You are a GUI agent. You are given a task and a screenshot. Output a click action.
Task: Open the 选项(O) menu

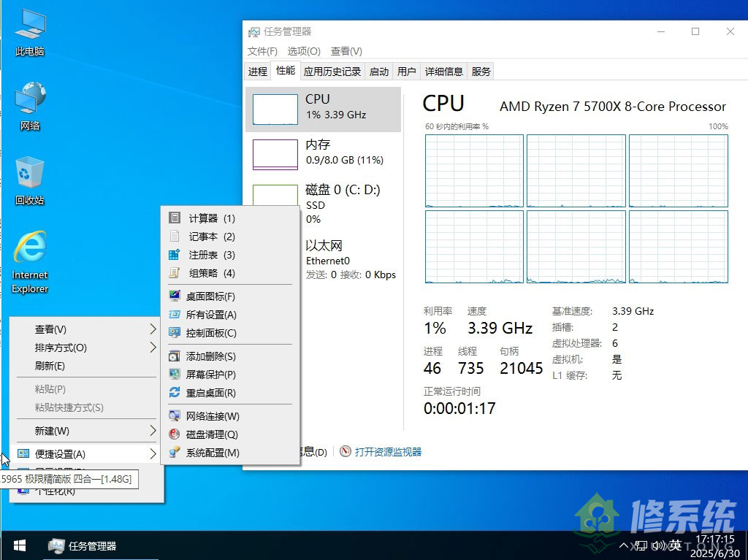pos(303,51)
